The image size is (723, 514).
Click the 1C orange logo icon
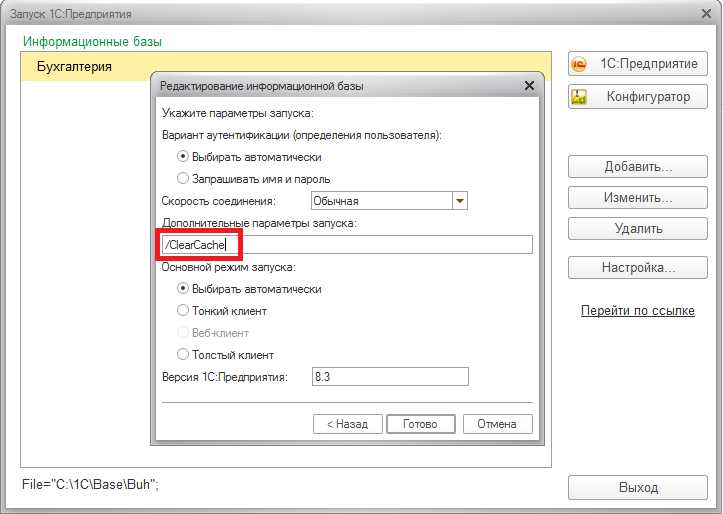click(x=579, y=64)
